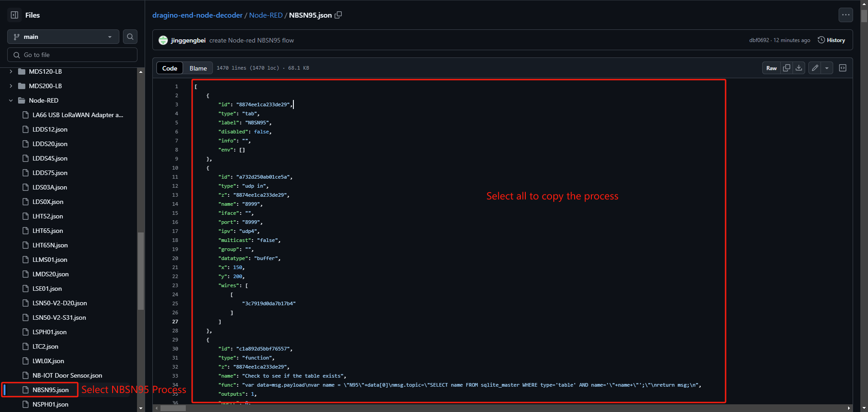Open LTC2.json in file tree
This screenshot has width=868, height=412.
point(45,346)
